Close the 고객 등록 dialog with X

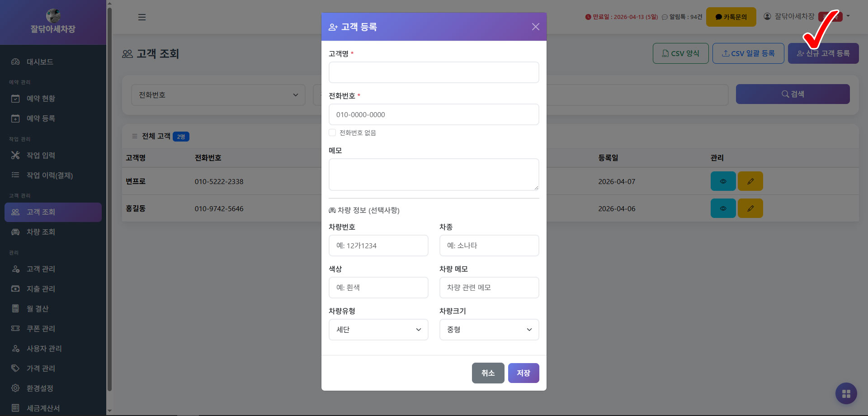535,27
